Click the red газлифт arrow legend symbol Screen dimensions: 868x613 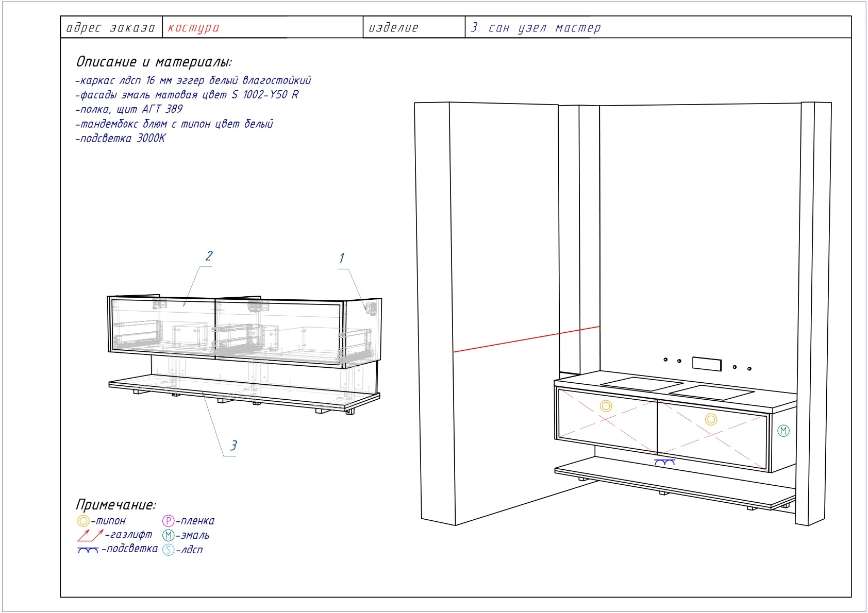[90, 535]
